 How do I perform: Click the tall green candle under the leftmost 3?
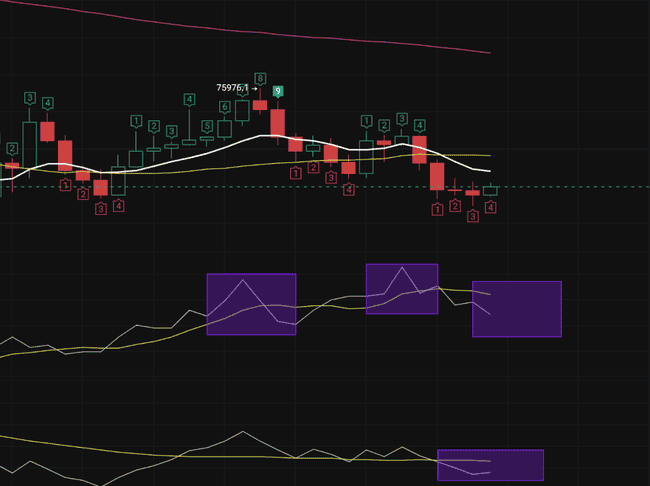pyautogui.click(x=30, y=142)
